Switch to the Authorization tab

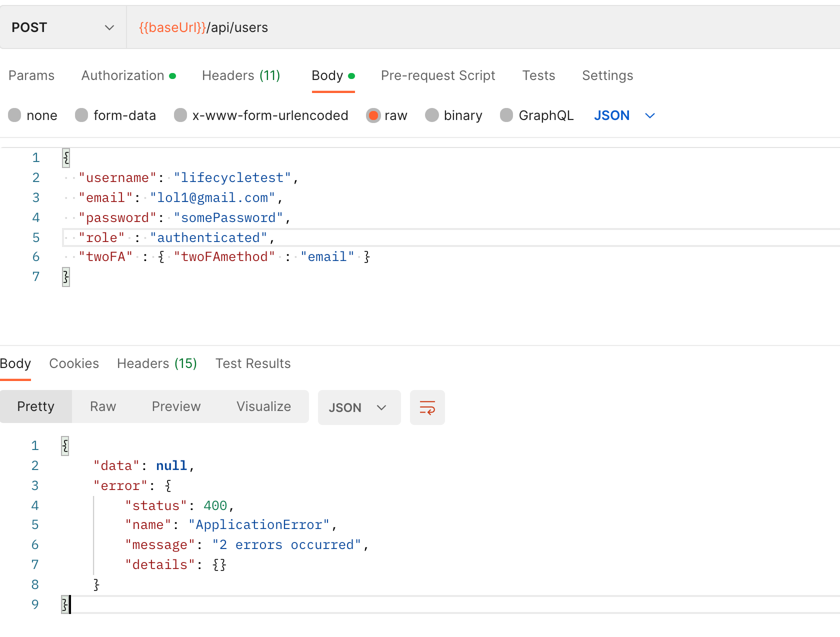(122, 75)
